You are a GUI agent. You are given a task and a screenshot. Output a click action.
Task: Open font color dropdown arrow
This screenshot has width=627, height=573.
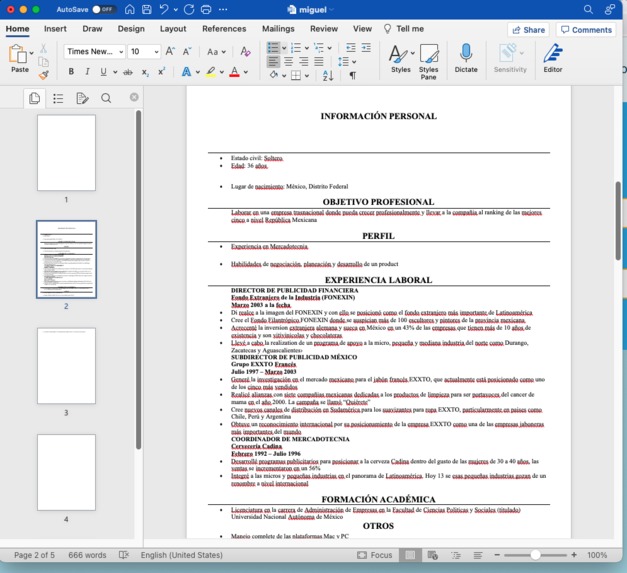[246, 72]
